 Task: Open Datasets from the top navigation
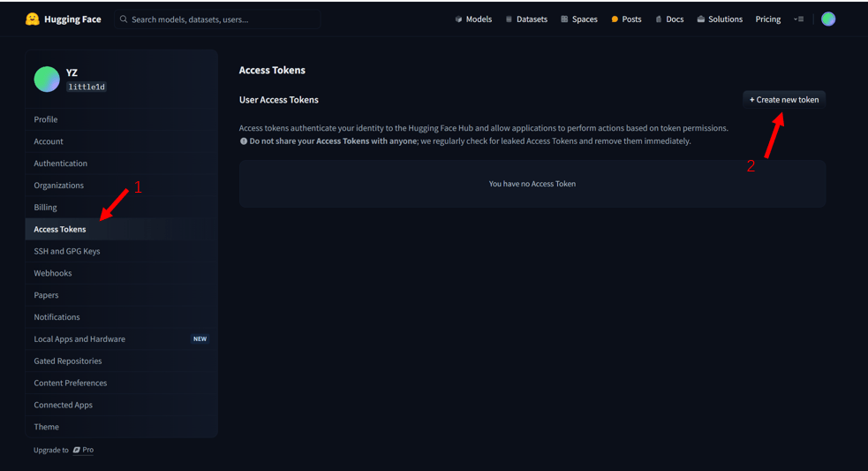[526, 19]
